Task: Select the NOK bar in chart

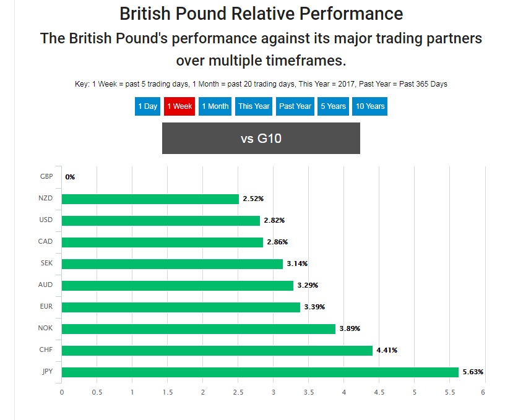Action: pyautogui.click(x=198, y=328)
